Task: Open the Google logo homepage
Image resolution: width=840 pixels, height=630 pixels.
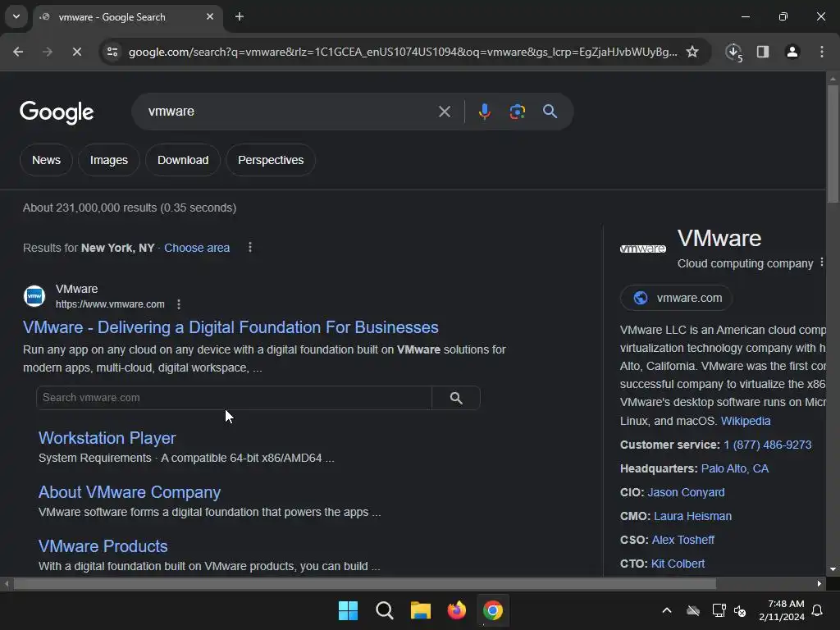Action: (57, 112)
